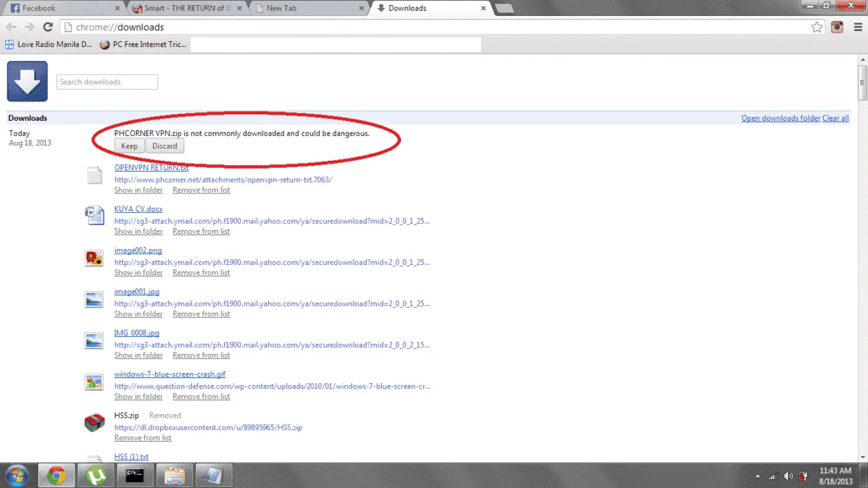Open the HSS (1).txt link
Screen dimensions: 868x488
pos(131,456)
